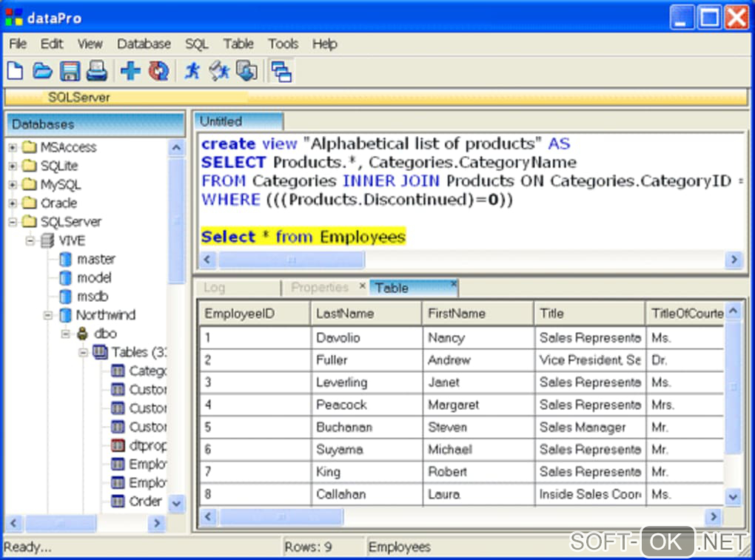
Task: Switch to the Log tab
Action: (x=215, y=288)
